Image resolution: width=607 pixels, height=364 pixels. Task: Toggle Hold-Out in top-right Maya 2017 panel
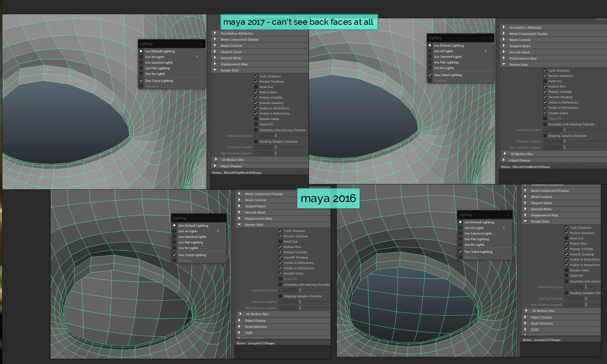coord(545,81)
